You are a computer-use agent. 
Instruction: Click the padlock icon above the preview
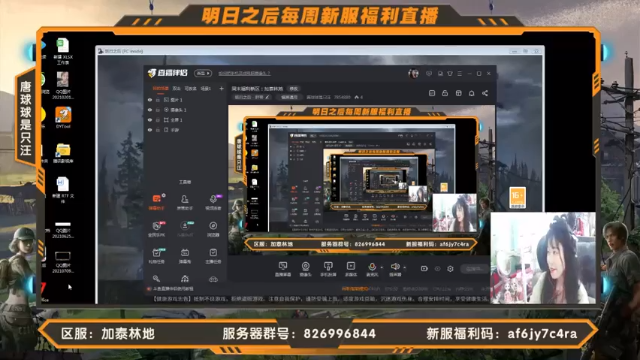[x=445, y=93]
